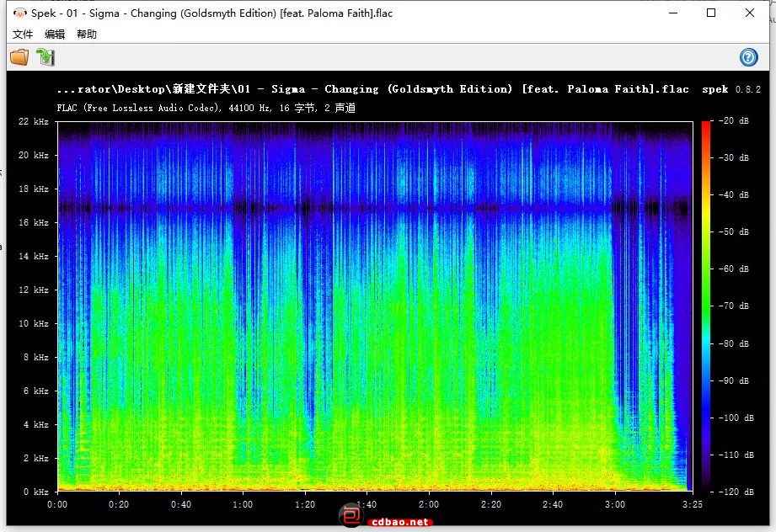The image size is (776, 532).
Task: Click the 20 kHz frequency label
Action: [34, 155]
